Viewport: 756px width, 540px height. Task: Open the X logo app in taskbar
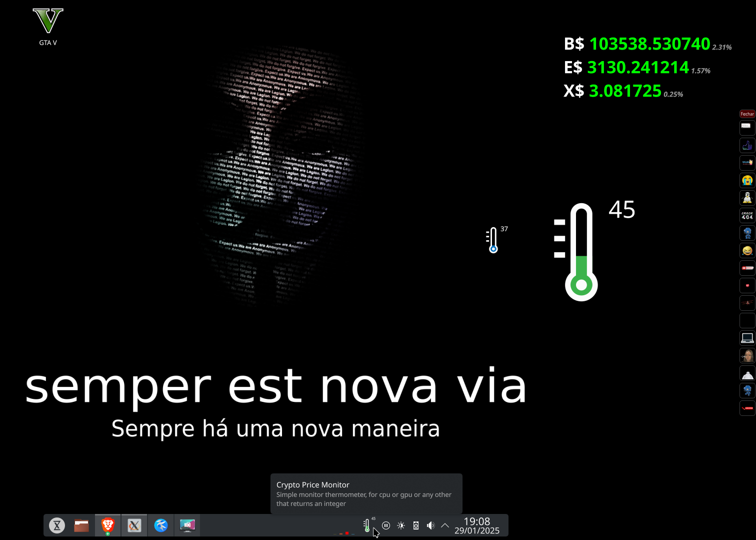[134, 525]
